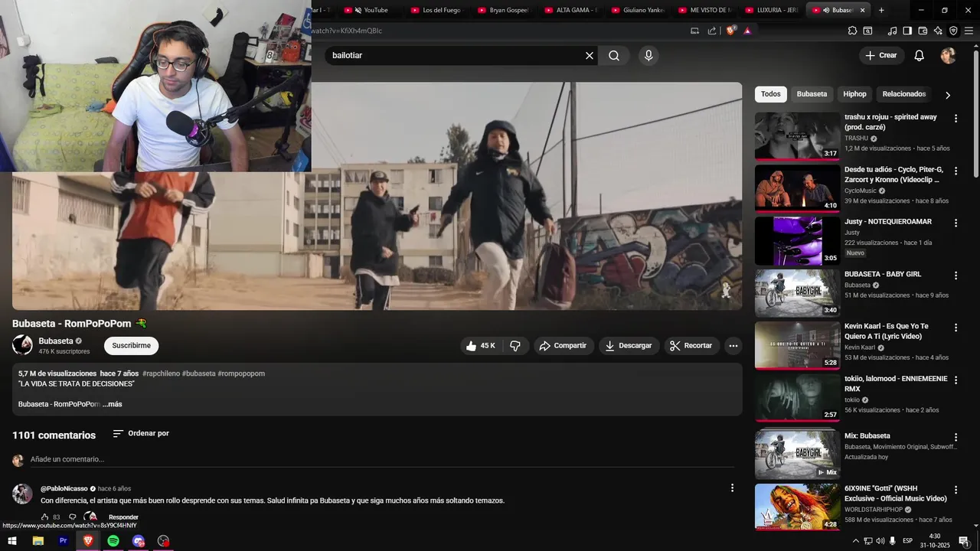980x551 pixels.
Task: Expand description with ...más
Action: point(112,404)
